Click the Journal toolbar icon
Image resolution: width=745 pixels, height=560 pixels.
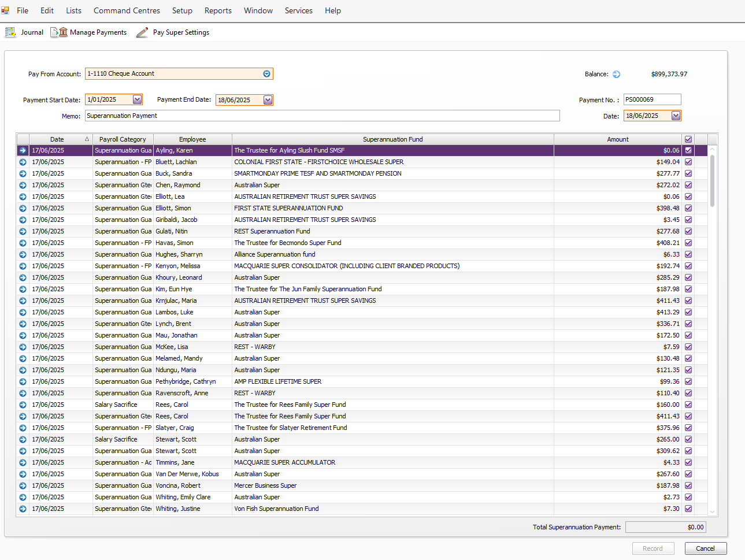[10, 32]
